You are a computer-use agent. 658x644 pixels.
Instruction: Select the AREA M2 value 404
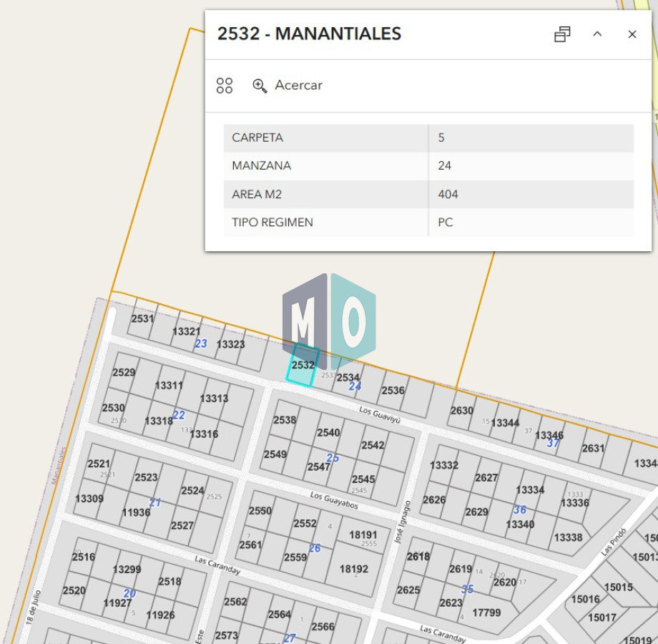click(531, 195)
